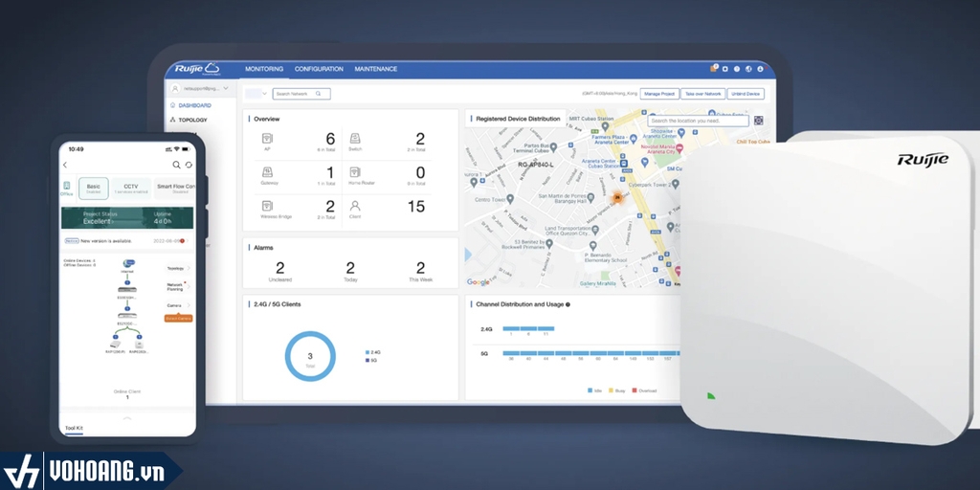Click the Client count value 15
The height and width of the screenshot is (490, 980).
coord(416,207)
